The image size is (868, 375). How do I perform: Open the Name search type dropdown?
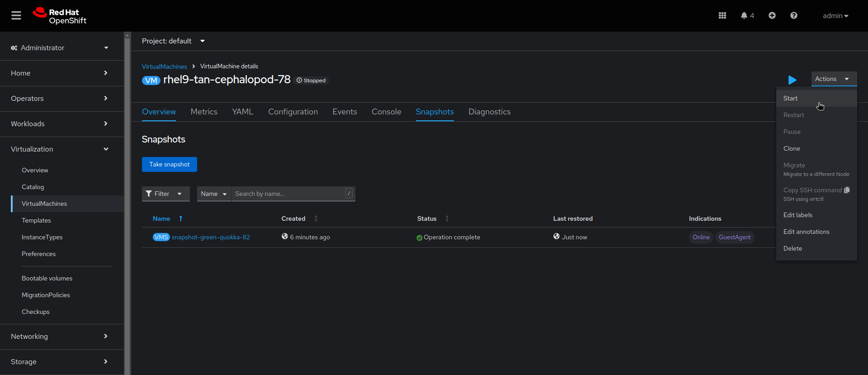tap(214, 194)
